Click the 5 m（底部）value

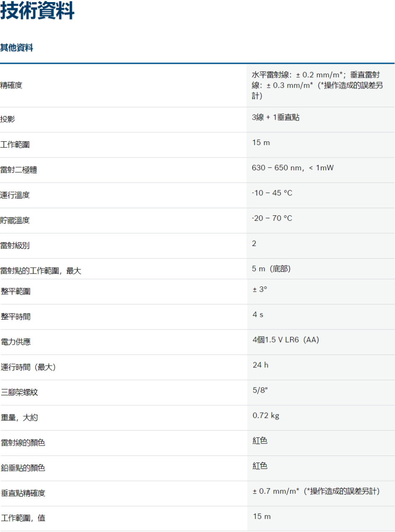click(271, 269)
